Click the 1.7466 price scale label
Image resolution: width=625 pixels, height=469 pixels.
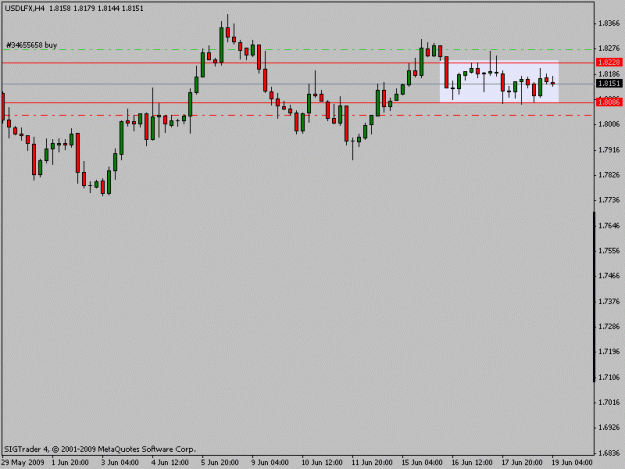[x=609, y=276]
